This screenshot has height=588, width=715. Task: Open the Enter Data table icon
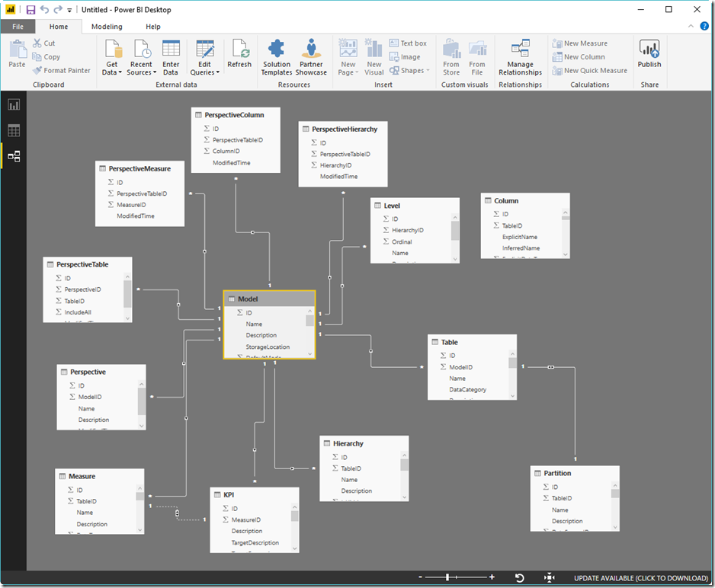[171, 49]
